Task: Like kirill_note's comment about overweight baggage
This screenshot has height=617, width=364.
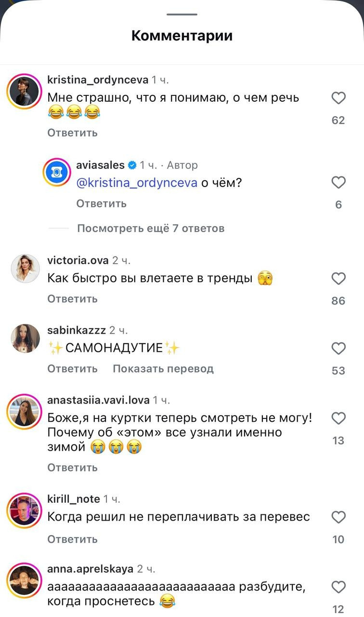Action: [x=338, y=518]
